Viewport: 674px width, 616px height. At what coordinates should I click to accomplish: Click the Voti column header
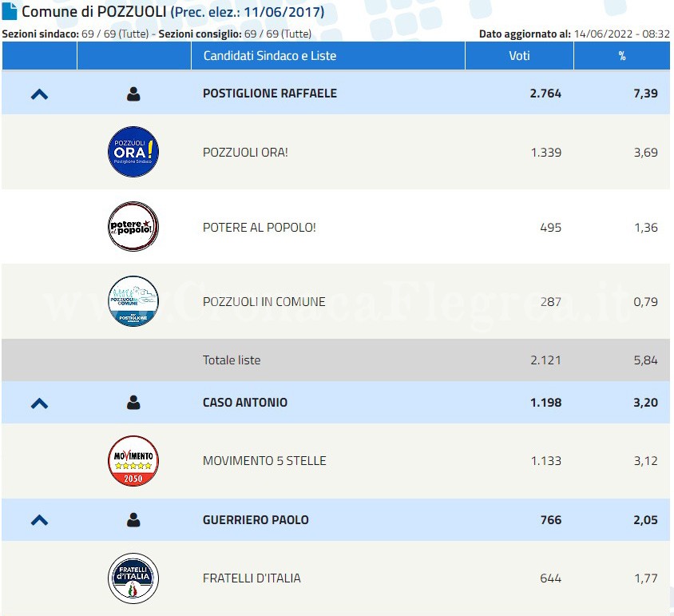pos(519,56)
